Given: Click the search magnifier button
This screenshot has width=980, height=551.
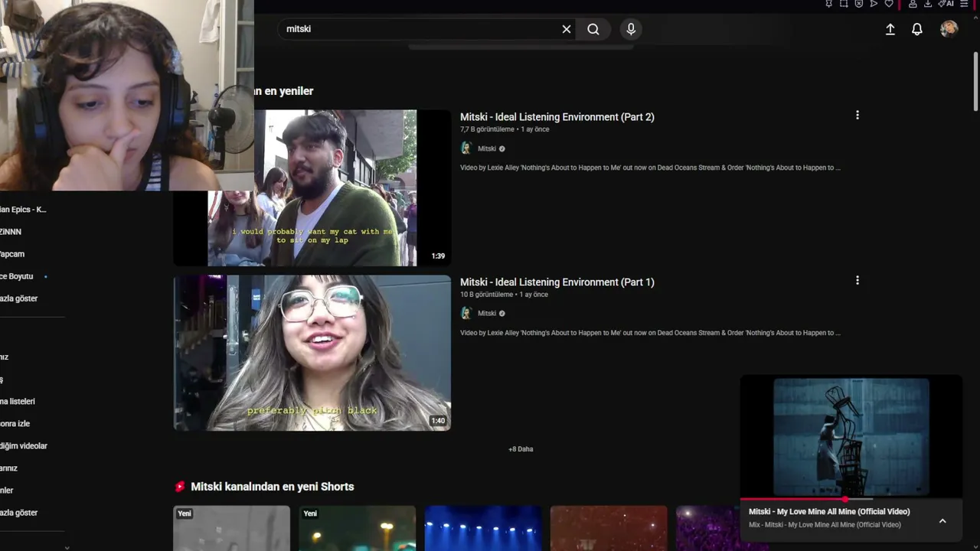Looking at the screenshot, I should point(593,29).
